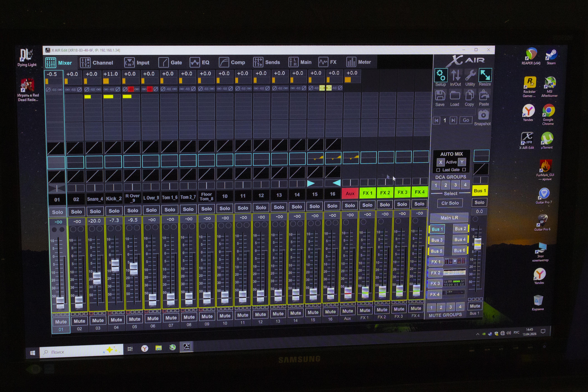Click the snapshot Go button
Image resolution: width=588 pixels, height=392 pixels.
(466, 120)
